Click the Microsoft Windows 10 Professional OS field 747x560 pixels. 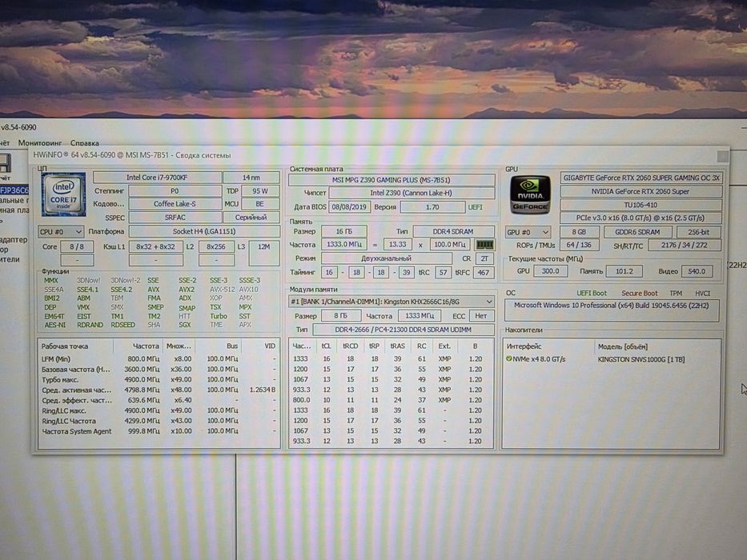click(612, 310)
